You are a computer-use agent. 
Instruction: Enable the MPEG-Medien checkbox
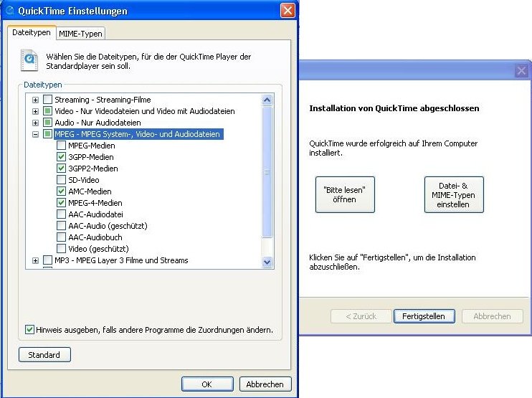pyautogui.click(x=61, y=146)
